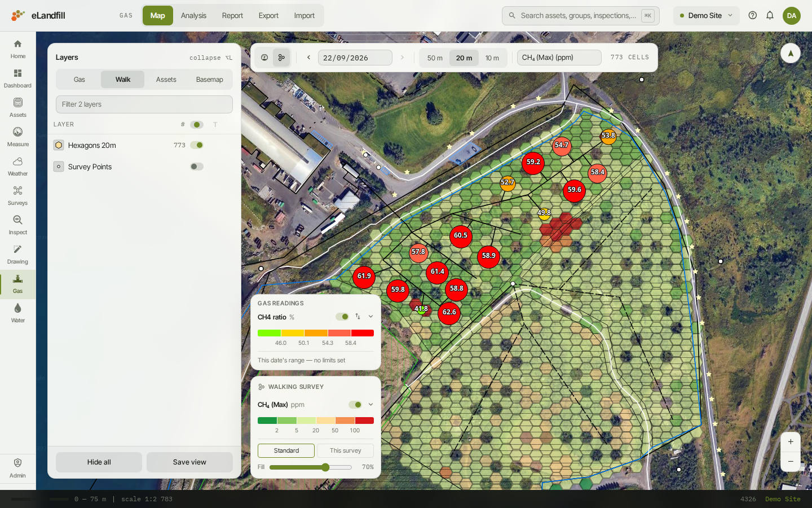Open the Dashboard sidebar icon
812x508 pixels.
(17, 78)
